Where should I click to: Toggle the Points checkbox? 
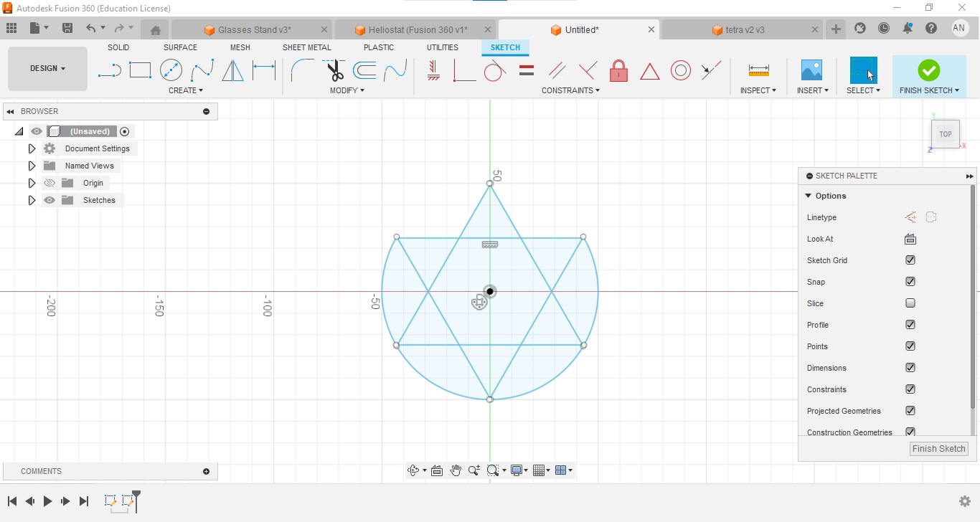click(910, 346)
